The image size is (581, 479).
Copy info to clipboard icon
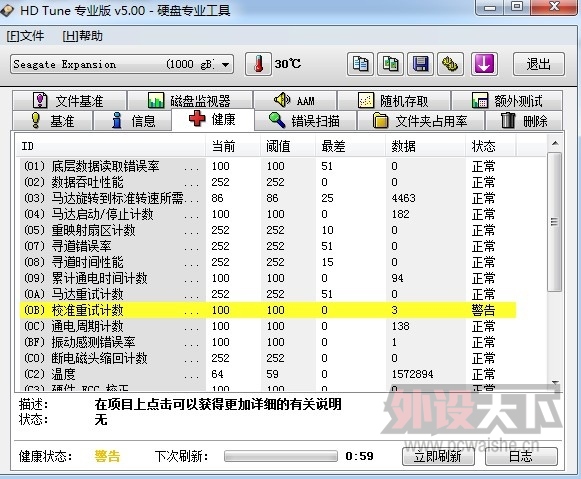[x=360, y=64]
